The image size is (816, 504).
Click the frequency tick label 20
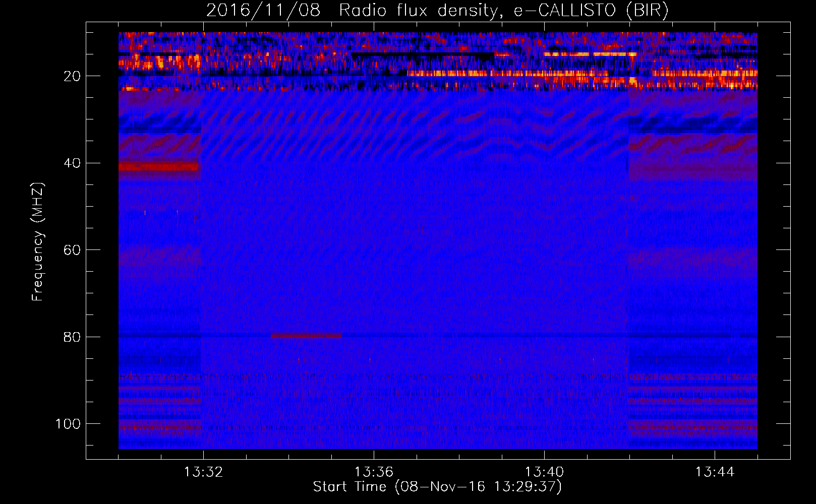pyautogui.click(x=73, y=76)
